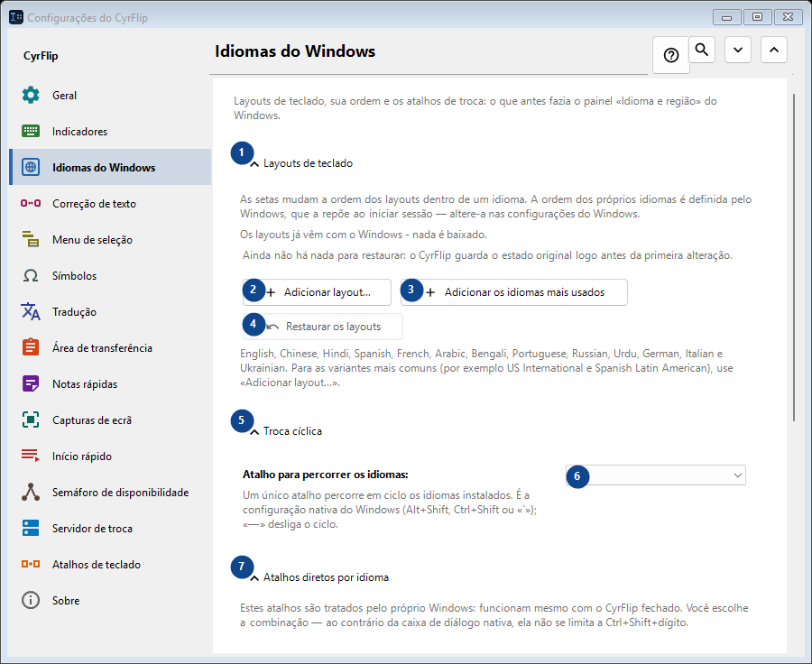Image resolution: width=812 pixels, height=664 pixels.
Task: Open help with the question mark icon
Action: [671, 55]
